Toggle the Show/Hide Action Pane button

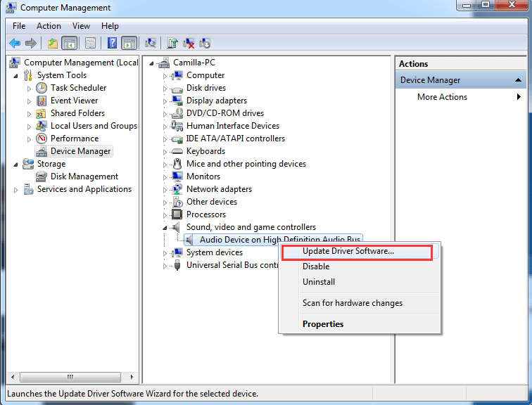(x=129, y=44)
